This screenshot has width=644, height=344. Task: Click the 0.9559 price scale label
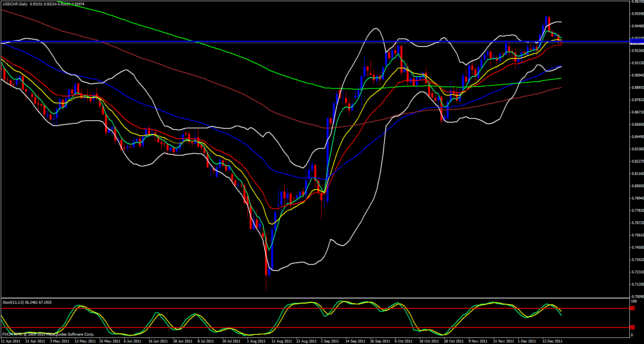(x=637, y=14)
